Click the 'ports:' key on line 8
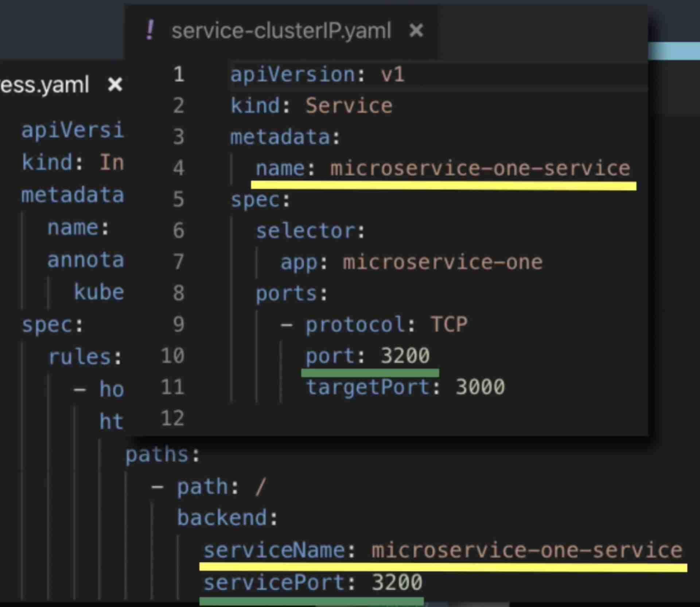The image size is (700, 607). pyautogui.click(x=292, y=294)
